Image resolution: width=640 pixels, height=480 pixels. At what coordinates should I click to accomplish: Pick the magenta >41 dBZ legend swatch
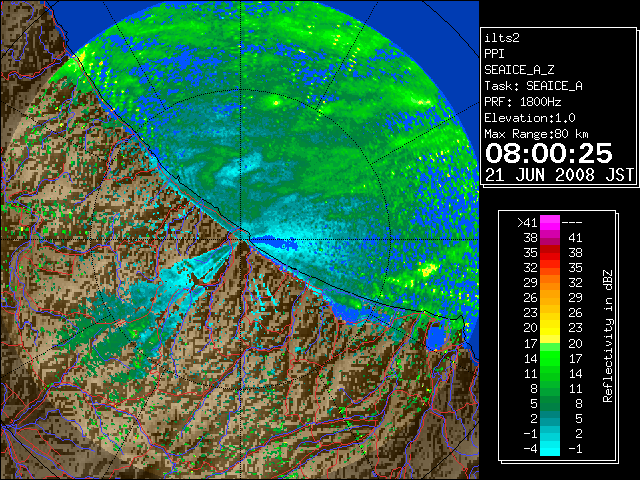[x=550, y=222]
